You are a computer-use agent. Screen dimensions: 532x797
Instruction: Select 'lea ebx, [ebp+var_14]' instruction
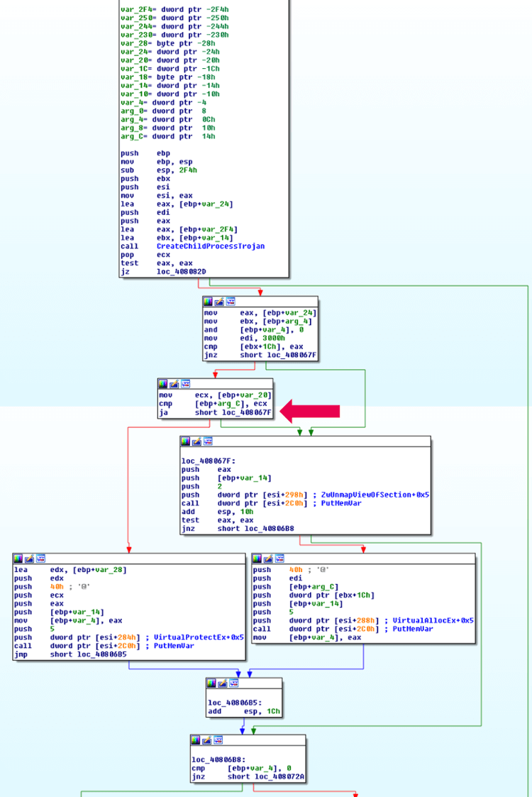pos(177,237)
